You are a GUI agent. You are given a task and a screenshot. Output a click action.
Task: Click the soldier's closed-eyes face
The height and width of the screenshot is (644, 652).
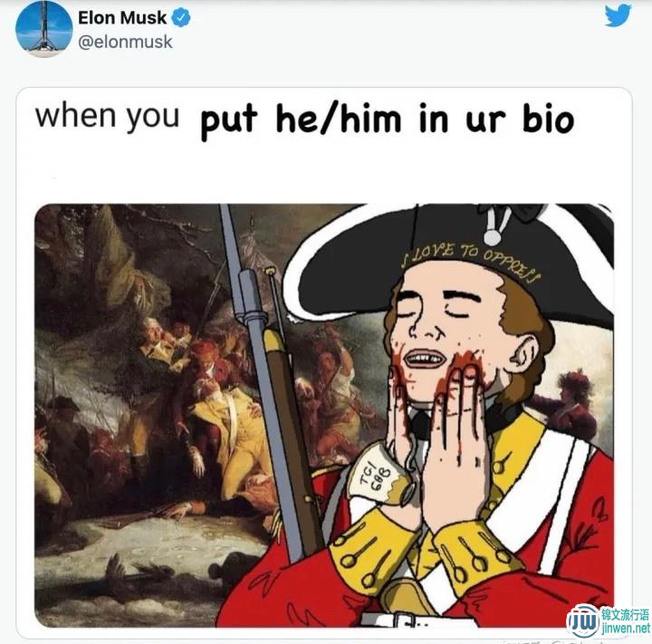coord(447,332)
